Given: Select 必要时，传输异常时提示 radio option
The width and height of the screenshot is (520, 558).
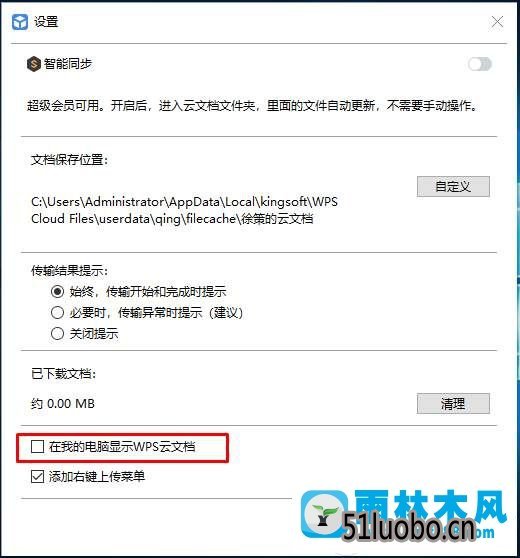Looking at the screenshot, I should click(x=57, y=312).
